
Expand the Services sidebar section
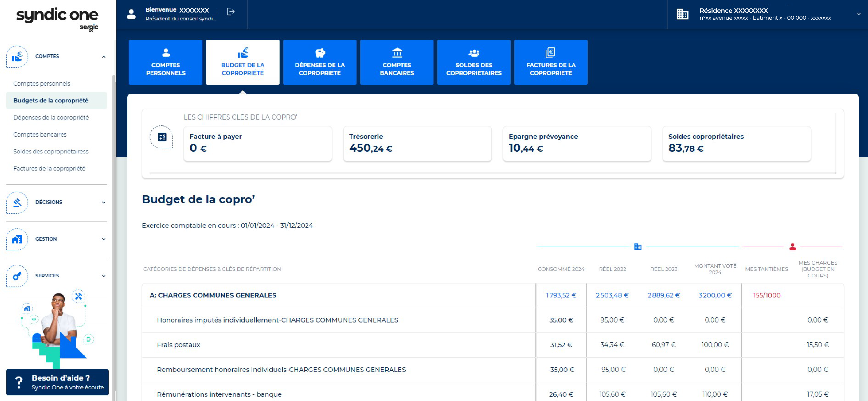tap(104, 276)
